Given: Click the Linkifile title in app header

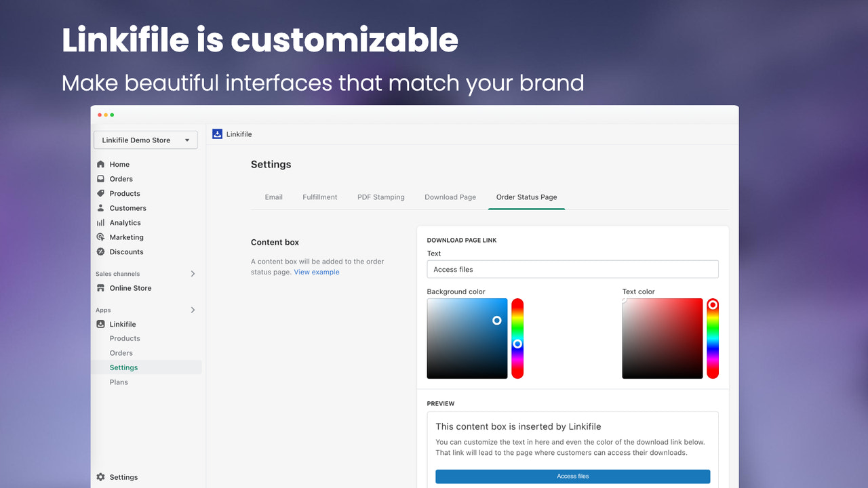Looking at the screenshot, I should point(239,134).
